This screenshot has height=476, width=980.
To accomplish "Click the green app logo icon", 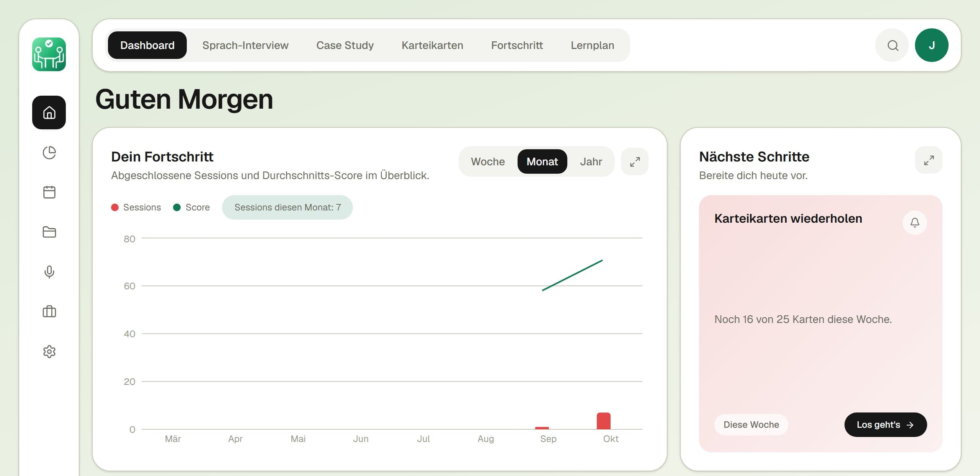I will pos(49,54).
